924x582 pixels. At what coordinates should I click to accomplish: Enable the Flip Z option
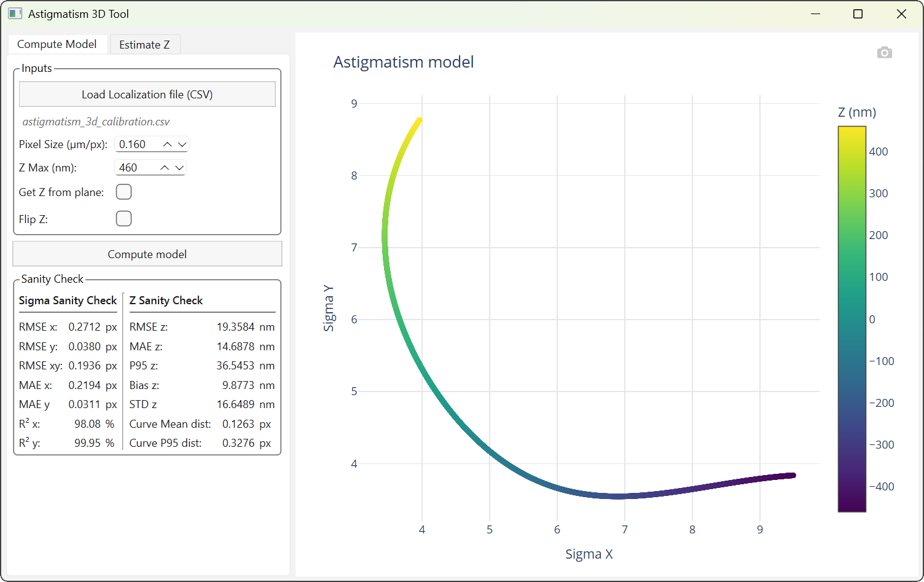tap(123, 218)
